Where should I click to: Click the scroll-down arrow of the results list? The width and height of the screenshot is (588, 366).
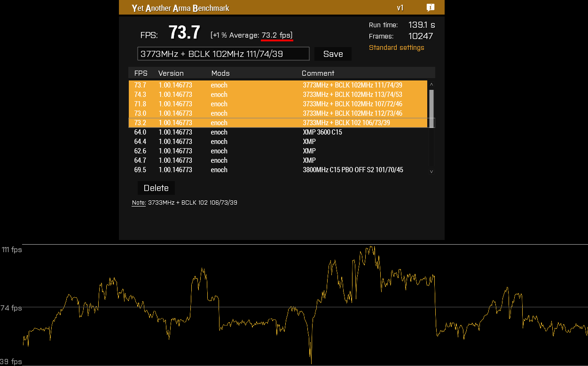pyautogui.click(x=431, y=172)
